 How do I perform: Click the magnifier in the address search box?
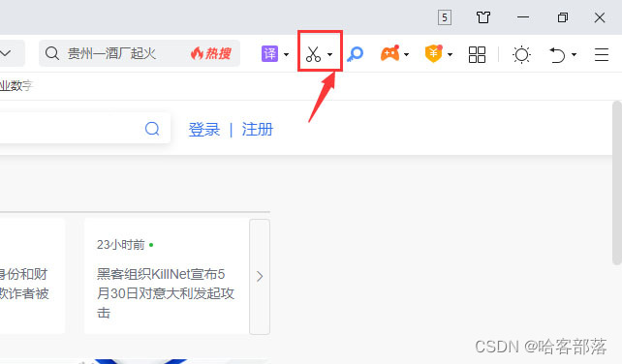point(52,53)
